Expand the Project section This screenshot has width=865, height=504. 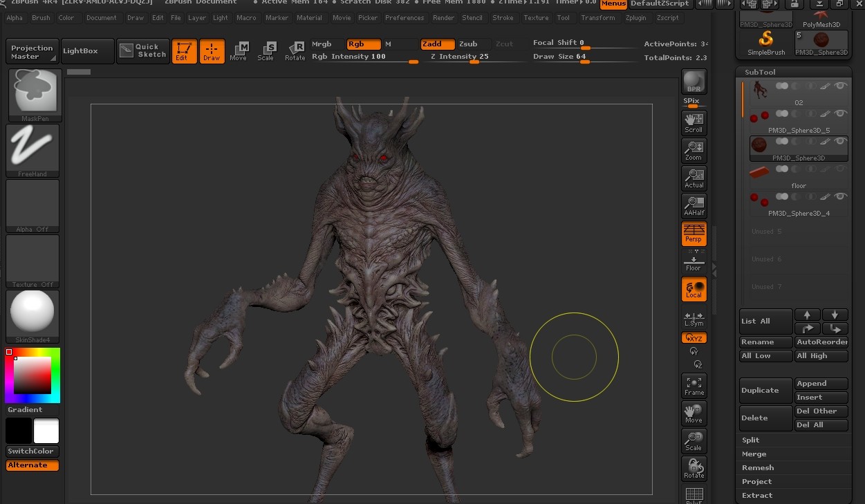[x=794, y=481]
